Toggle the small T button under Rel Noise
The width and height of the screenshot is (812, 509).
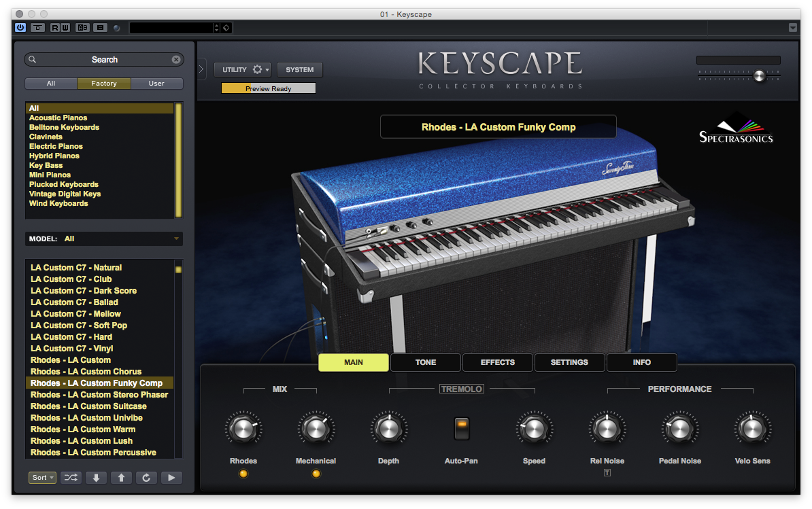(607, 472)
